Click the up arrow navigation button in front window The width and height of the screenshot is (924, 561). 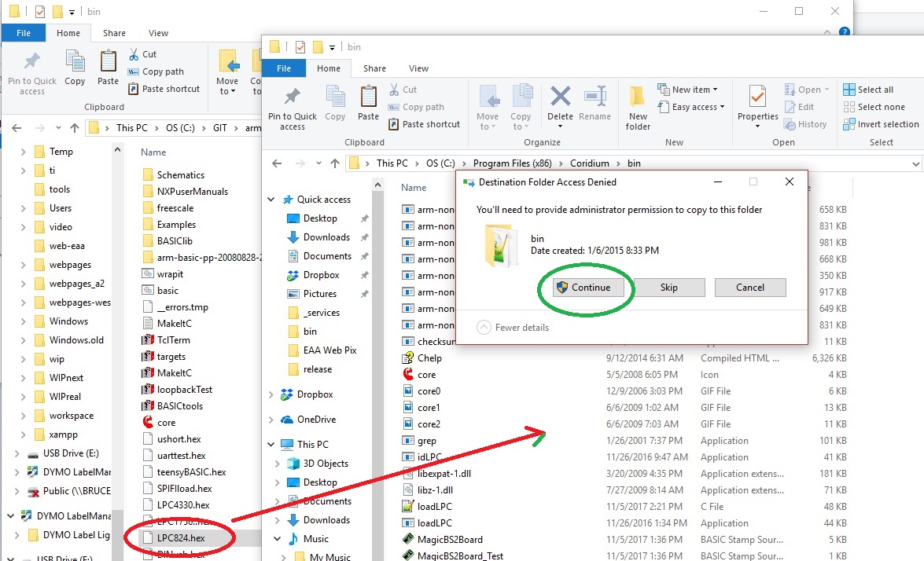(335, 163)
